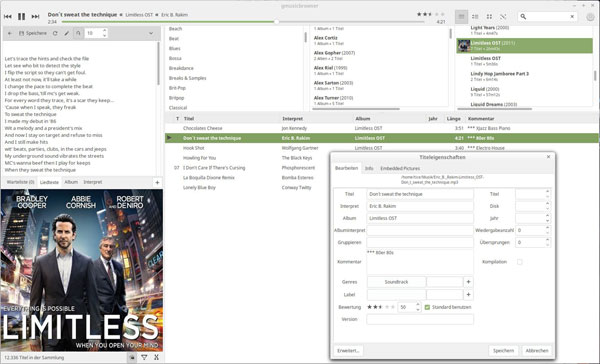Toggle the lyrics auto-scroll icon
This screenshot has width=600, height=364.
tap(78, 33)
